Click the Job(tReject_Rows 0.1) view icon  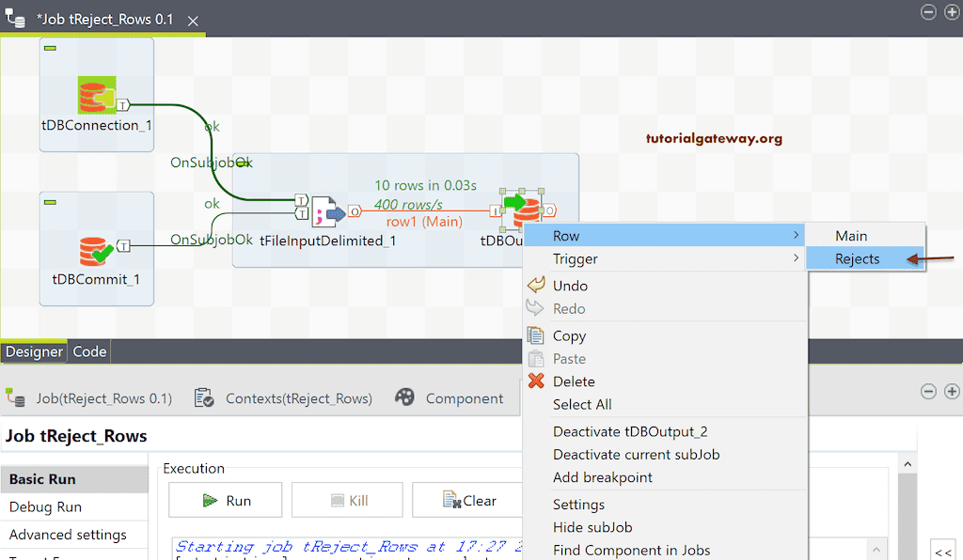tap(16, 397)
